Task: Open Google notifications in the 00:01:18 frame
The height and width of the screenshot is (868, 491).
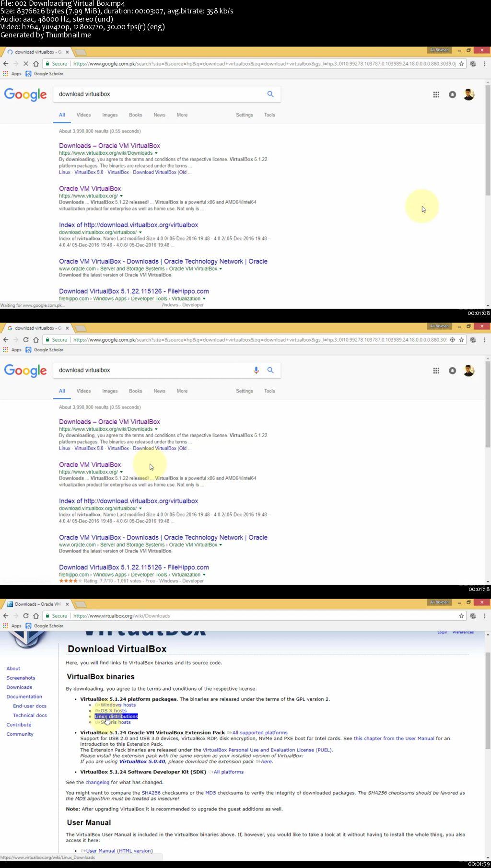Action: (452, 370)
